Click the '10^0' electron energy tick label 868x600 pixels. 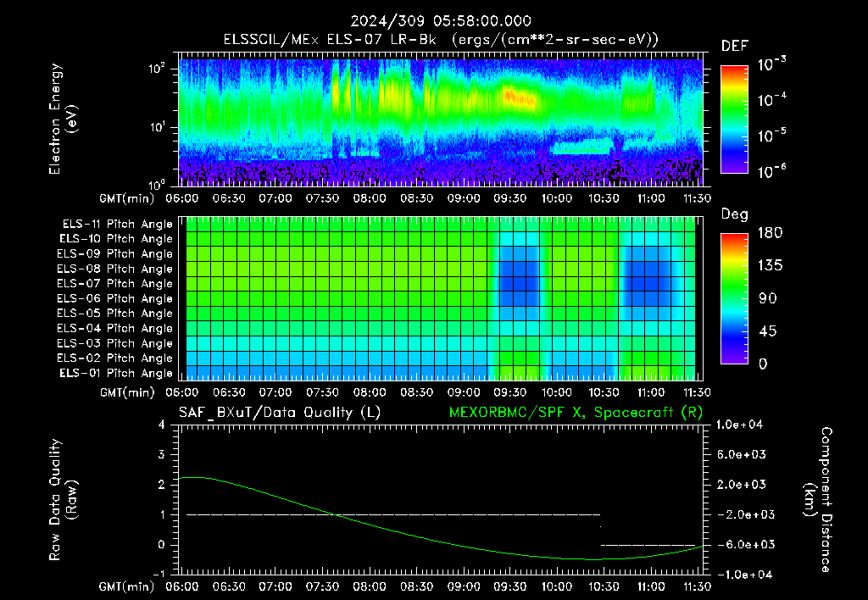[156, 184]
